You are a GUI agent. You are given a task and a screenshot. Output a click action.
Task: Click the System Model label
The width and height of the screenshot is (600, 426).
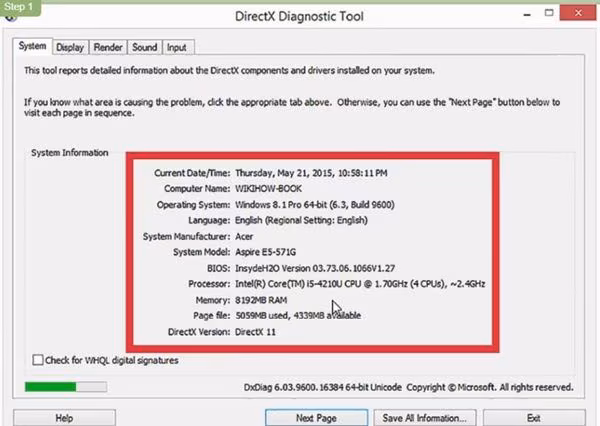pyautogui.click(x=202, y=252)
